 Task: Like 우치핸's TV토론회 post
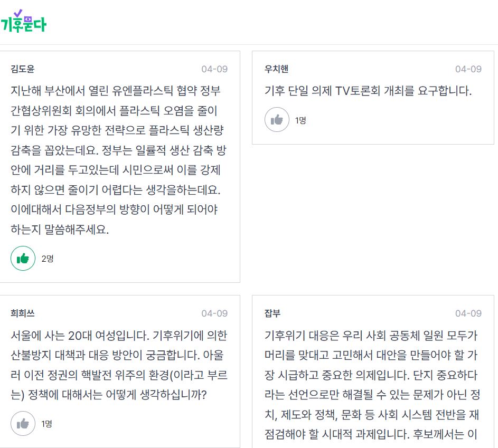(277, 120)
